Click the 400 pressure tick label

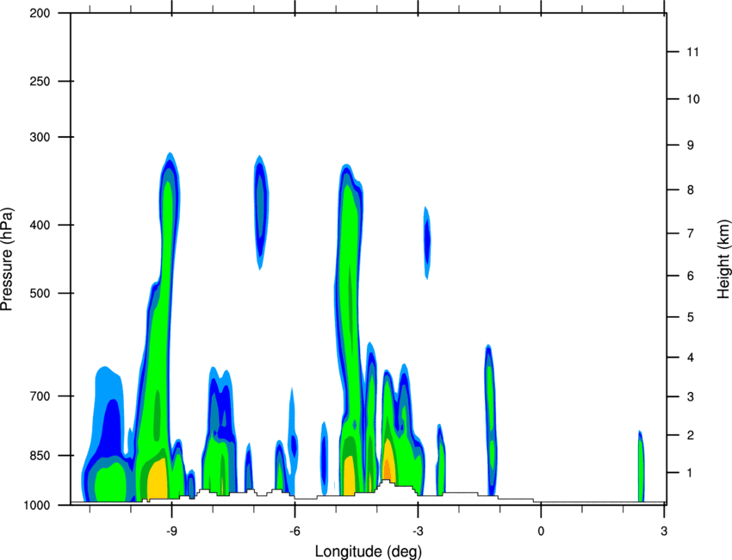40,225
